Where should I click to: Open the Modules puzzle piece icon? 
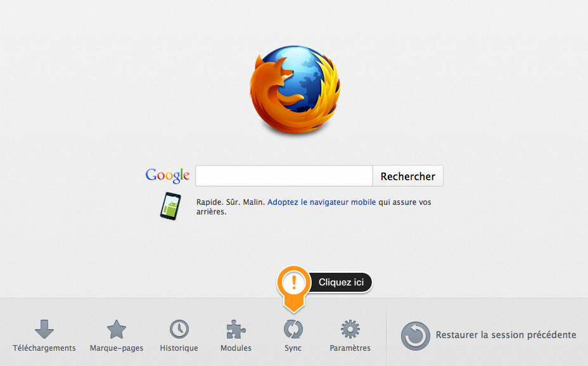click(x=236, y=329)
